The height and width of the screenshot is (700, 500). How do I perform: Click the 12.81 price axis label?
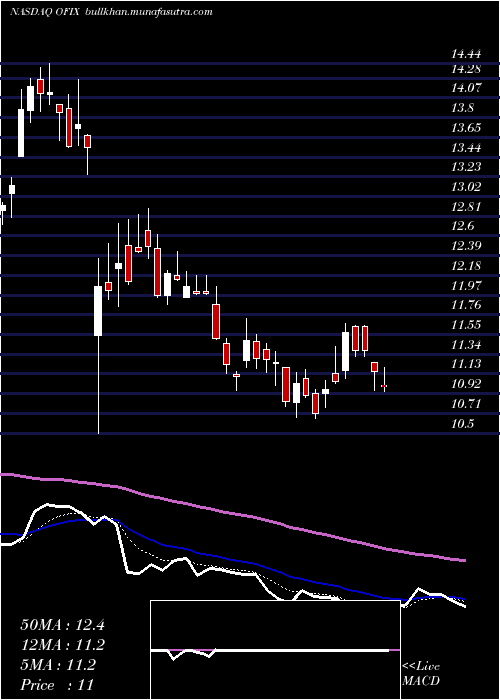(466, 207)
